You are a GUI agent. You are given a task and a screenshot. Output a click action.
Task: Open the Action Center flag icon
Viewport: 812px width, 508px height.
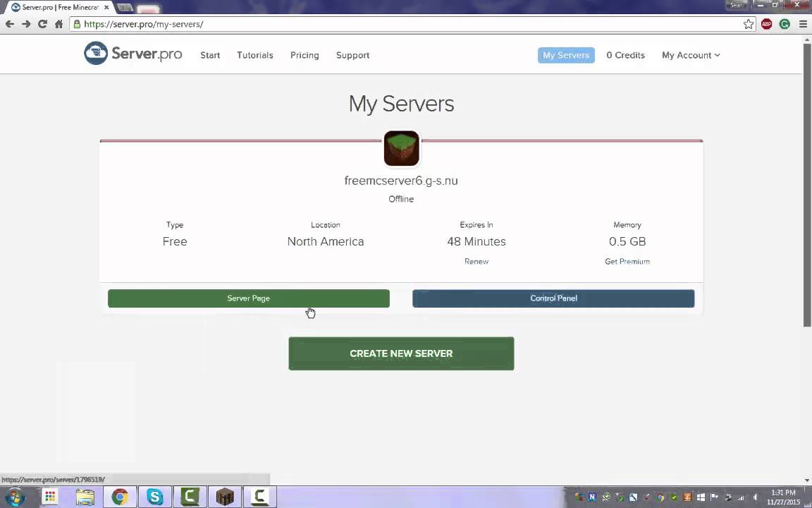(714, 497)
